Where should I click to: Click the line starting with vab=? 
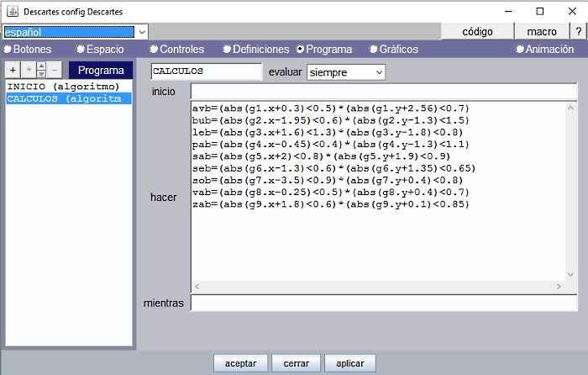[330, 193]
